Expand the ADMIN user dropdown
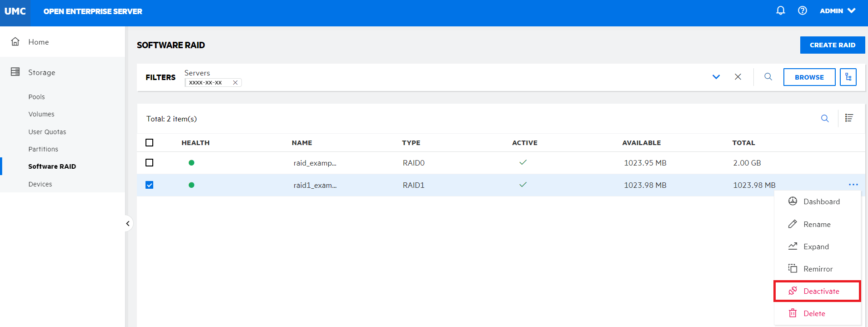This screenshot has width=868, height=327. pos(838,11)
